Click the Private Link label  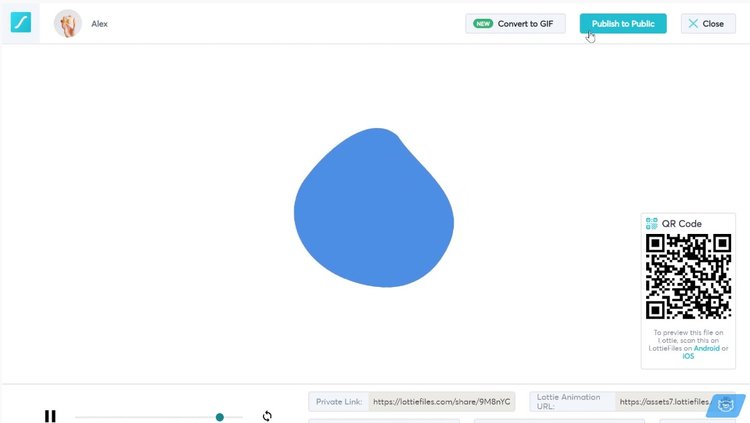click(338, 402)
